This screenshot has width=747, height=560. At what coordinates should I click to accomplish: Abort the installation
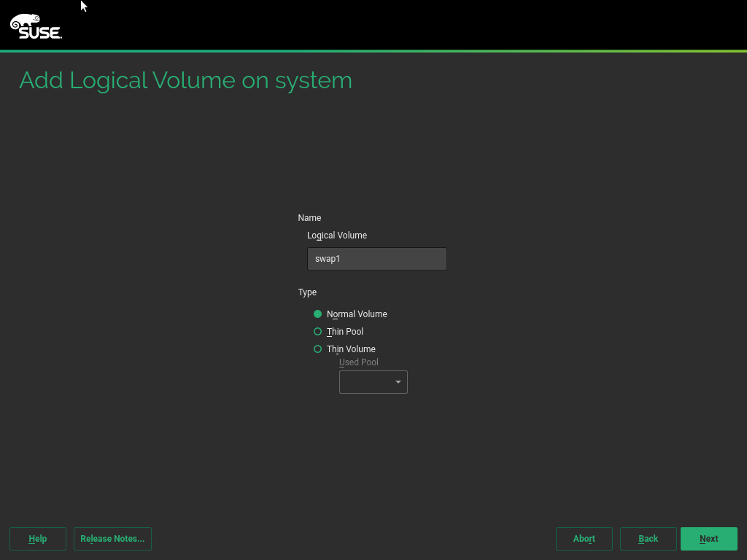[584, 539]
